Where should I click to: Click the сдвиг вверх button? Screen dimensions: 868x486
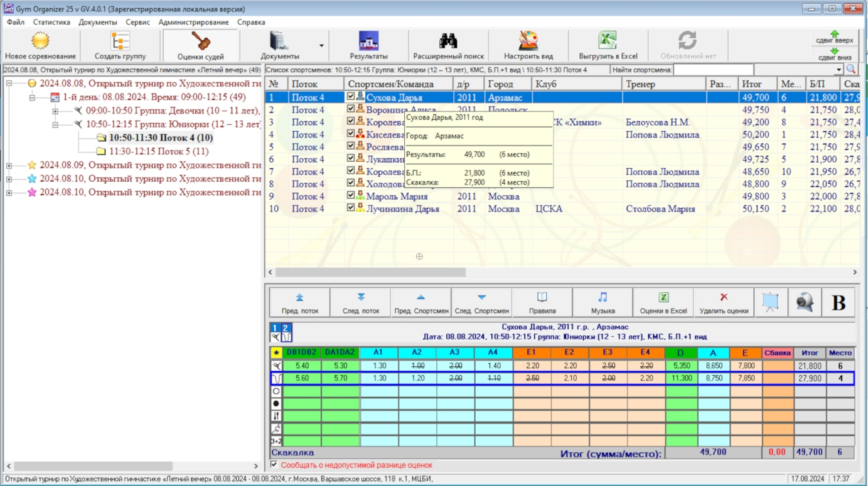[835, 37]
